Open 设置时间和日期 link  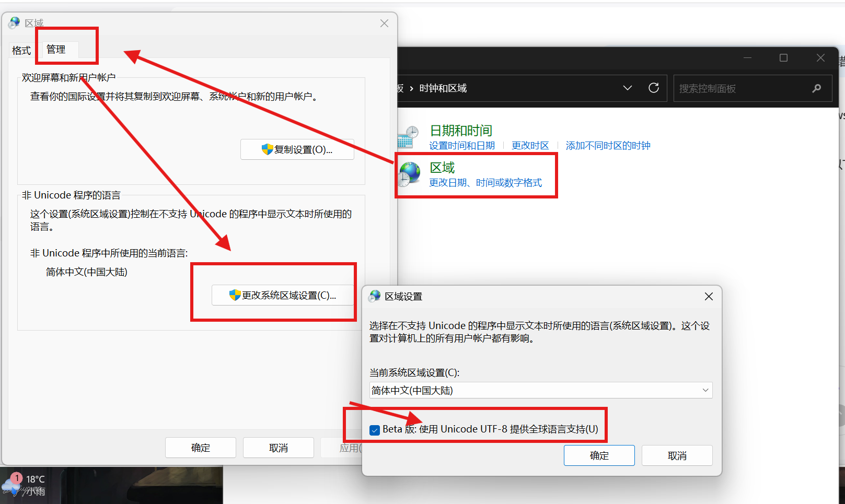pos(462,146)
